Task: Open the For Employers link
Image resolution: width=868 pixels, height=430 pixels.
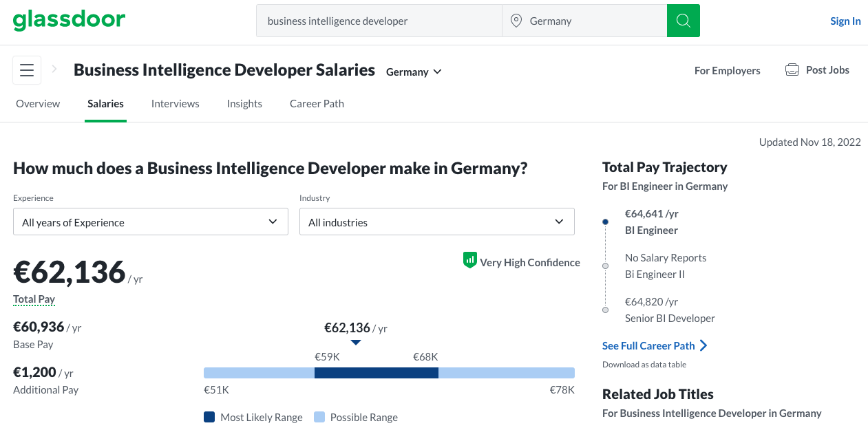Action: pos(728,70)
